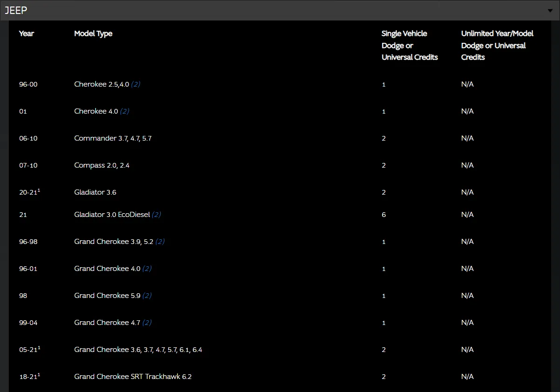Click the year cell 96-98

28,242
